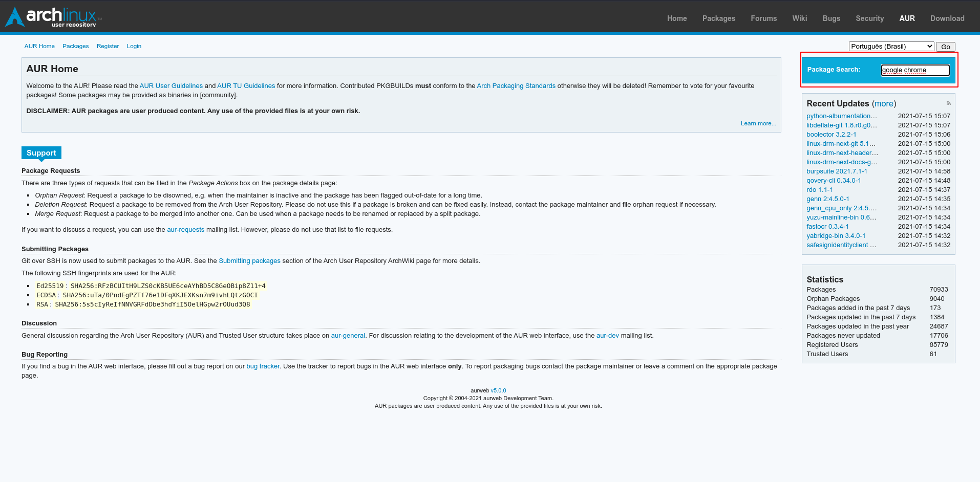Visit the bug tracker link
This screenshot has height=482, width=980.
[263, 366]
